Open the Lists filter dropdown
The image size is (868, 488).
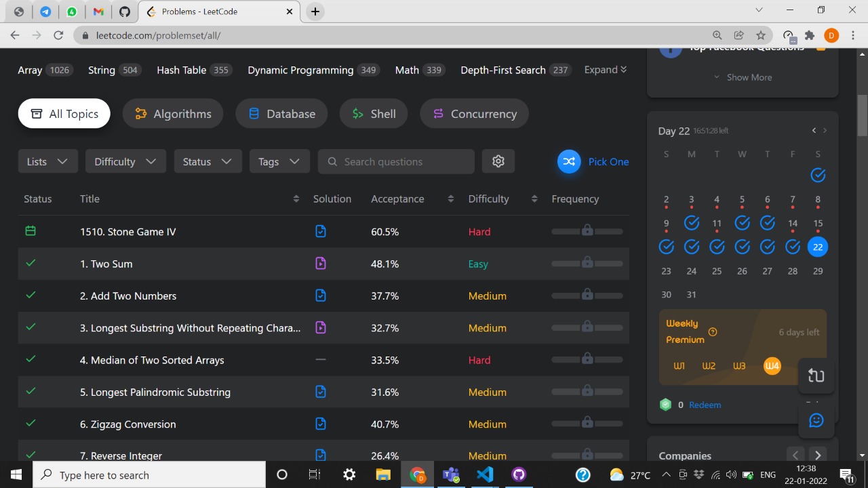(x=48, y=161)
